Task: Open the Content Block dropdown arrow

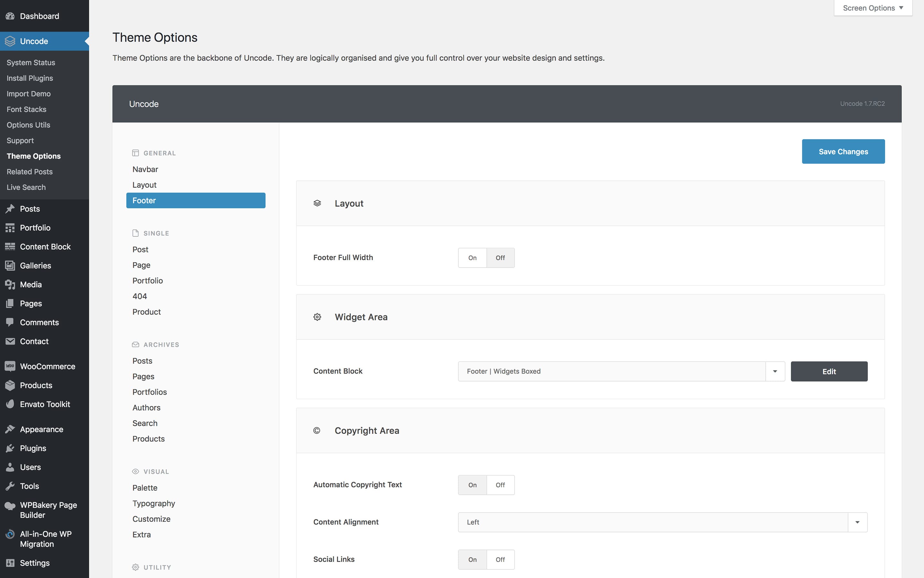Action: 775,371
